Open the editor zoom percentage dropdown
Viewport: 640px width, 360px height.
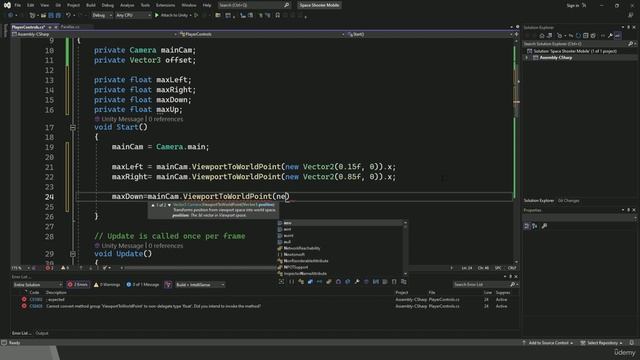point(20,268)
